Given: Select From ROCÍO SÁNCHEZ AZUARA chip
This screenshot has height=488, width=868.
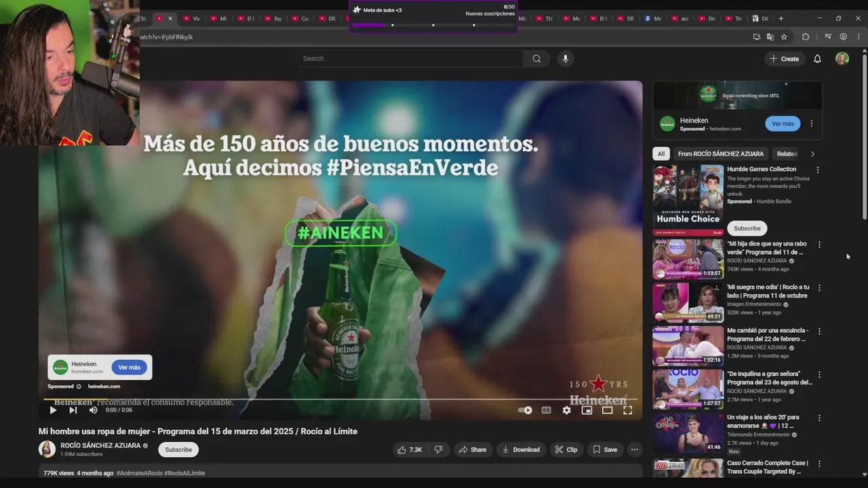Looking at the screenshot, I should pos(721,154).
